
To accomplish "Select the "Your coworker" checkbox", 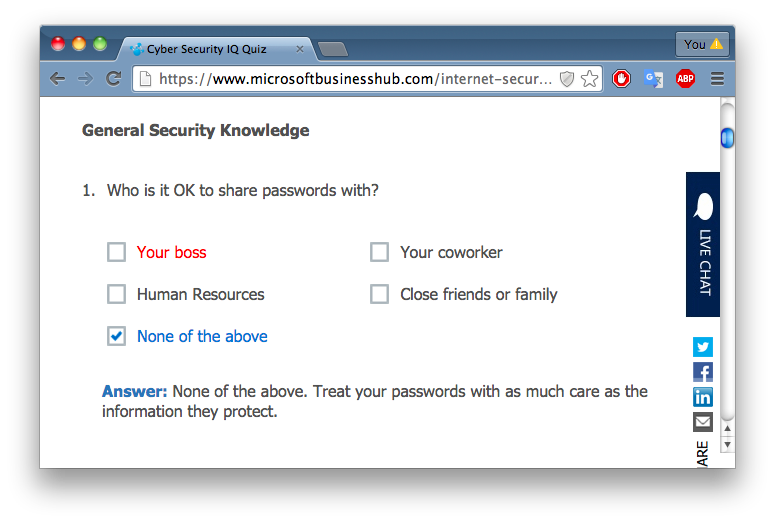I will coord(379,252).
